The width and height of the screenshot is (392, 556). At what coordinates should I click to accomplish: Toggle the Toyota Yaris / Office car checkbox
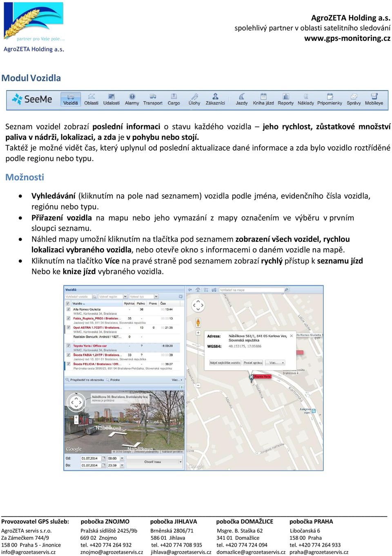(x=68, y=346)
